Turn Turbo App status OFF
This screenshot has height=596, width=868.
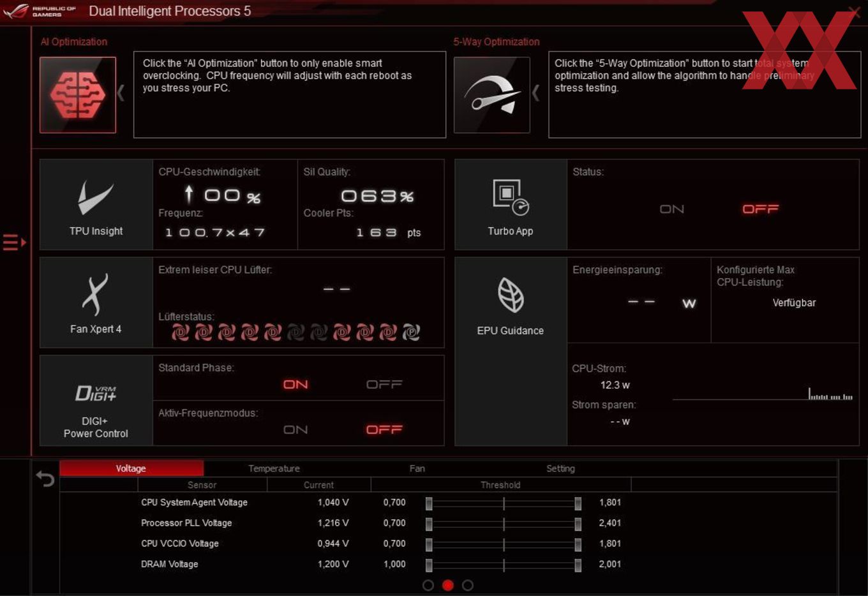[x=761, y=209]
